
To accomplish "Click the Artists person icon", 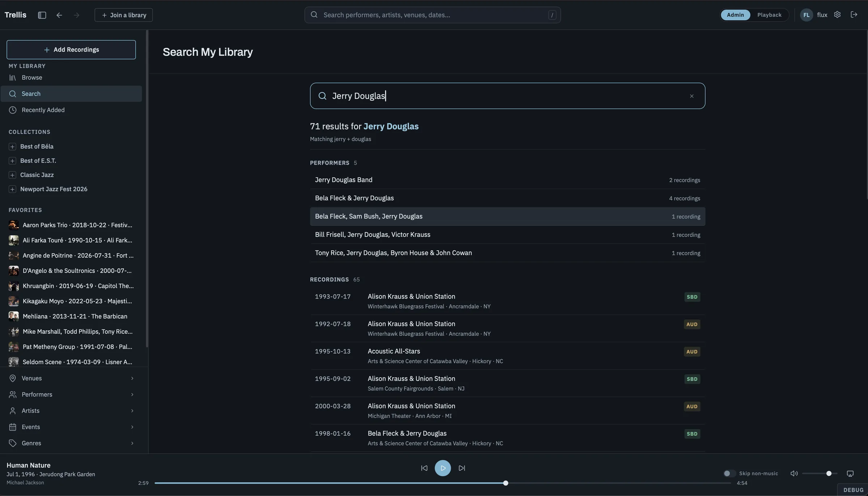I will click(x=13, y=411).
